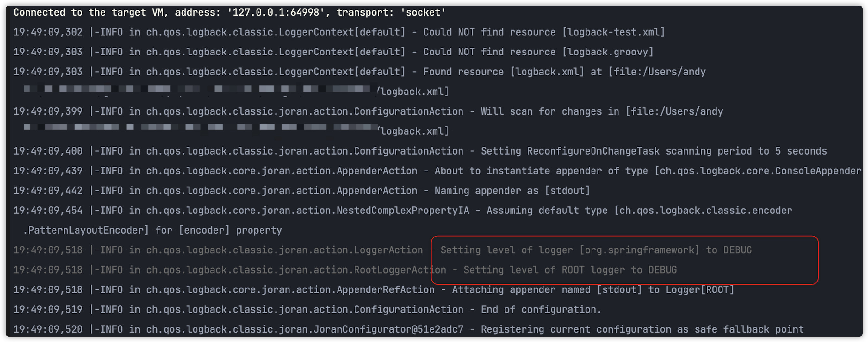Click the [logback-test.xml] resource name
This screenshot has height=342, width=868.
click(x=613, y=32)
